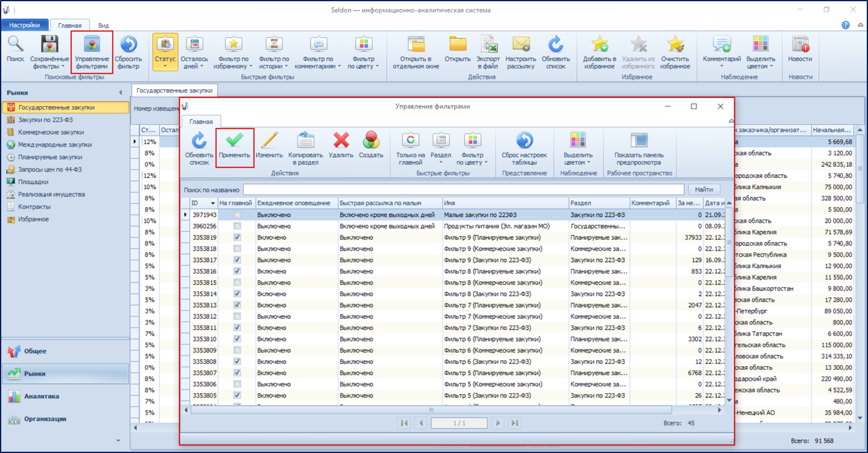Click the filter table horizontal scrollbar

click(x=430, y=409)
